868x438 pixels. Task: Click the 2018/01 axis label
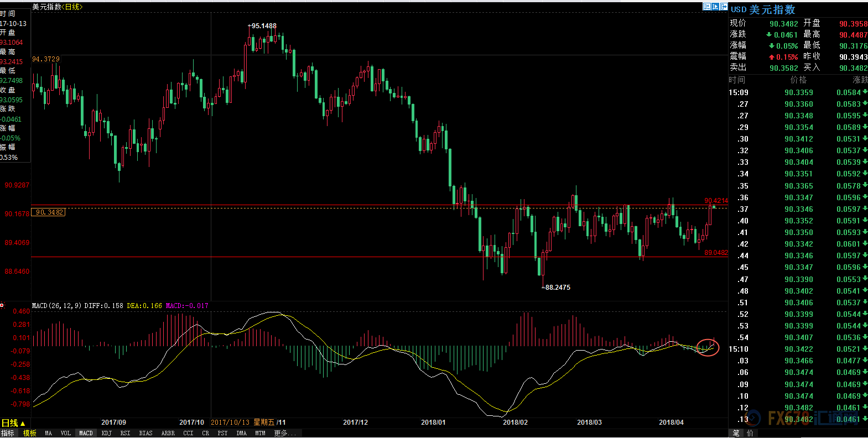pos(433,423)
